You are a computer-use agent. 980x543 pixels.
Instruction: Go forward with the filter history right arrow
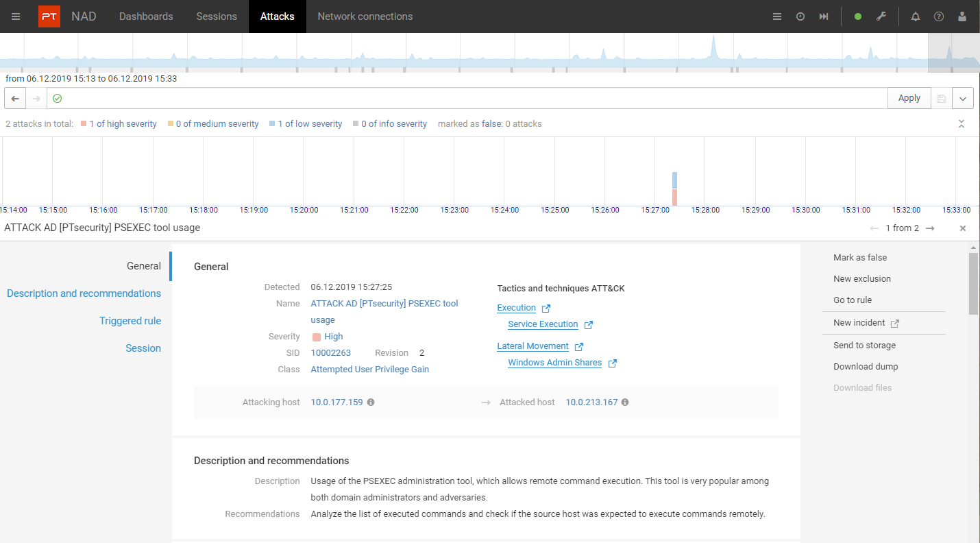click(36, 98)
